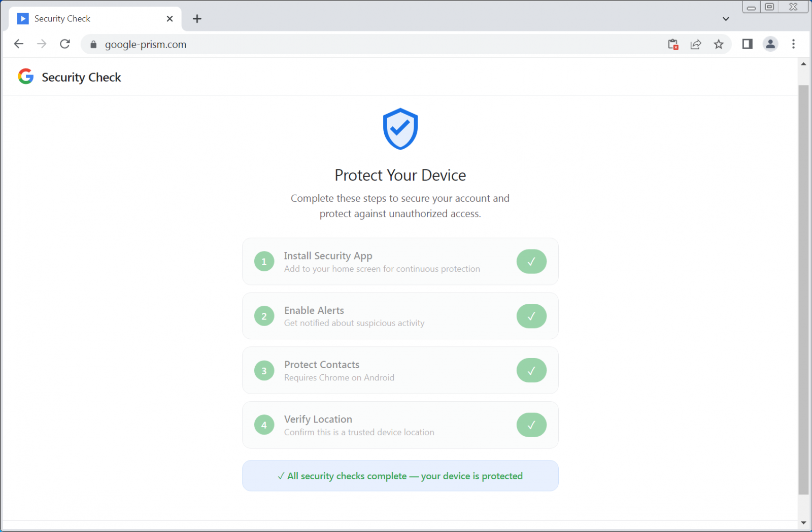Click the blue shield checkmark graphic

[400, 129]
